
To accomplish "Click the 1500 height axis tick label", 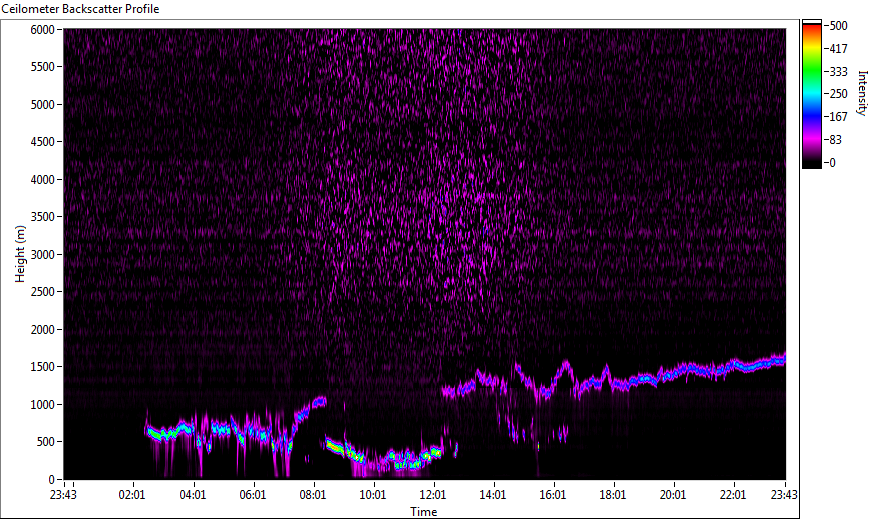I will click(42, 367).
